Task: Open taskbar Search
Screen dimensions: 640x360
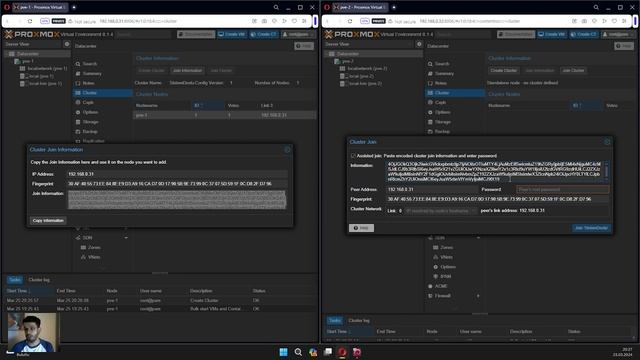Action: (x=298, y=352)
